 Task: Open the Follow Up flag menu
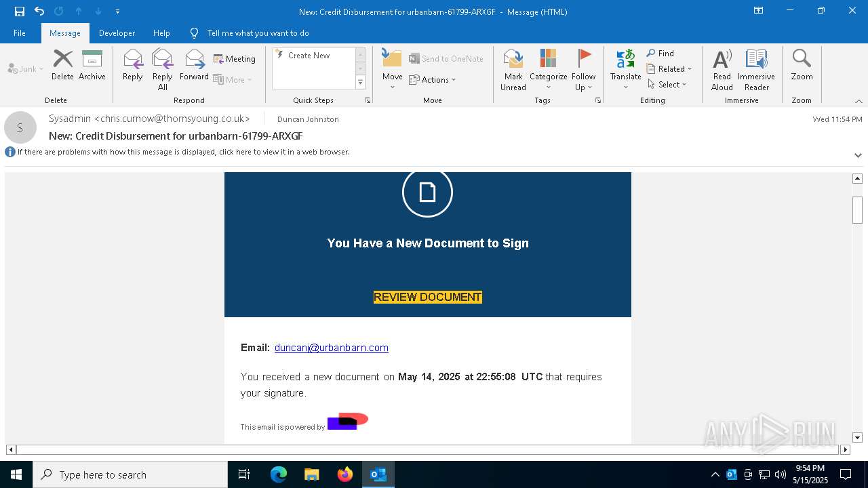(583, 70)
